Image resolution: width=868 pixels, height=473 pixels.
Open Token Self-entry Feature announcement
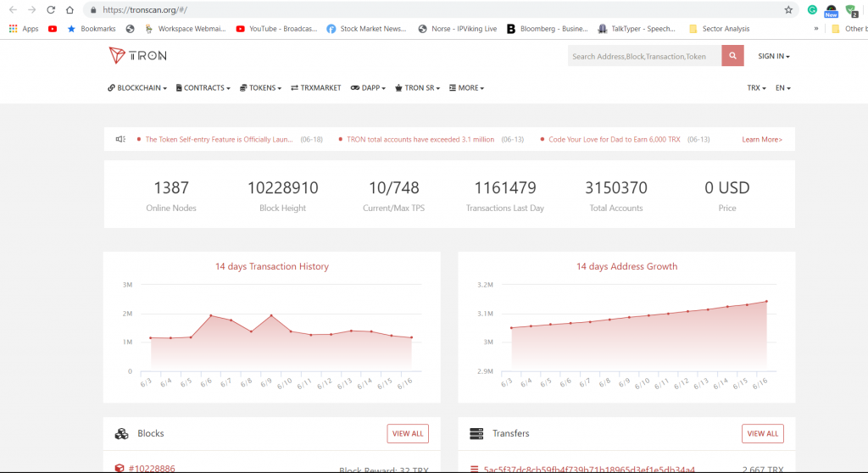coord(219,140)
